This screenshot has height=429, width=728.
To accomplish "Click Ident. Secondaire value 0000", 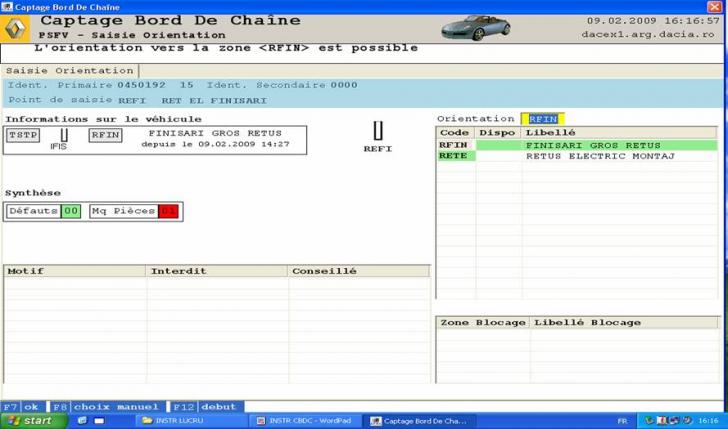I will coord(344,85).
